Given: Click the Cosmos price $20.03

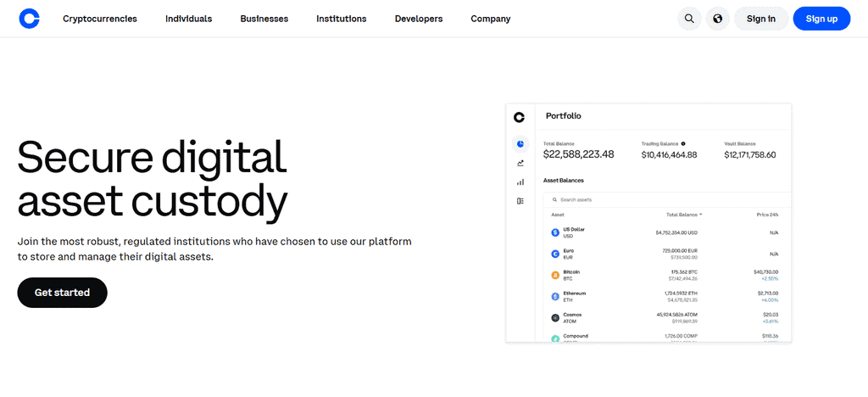Looking at the screenshot, I should pos(771,315).
